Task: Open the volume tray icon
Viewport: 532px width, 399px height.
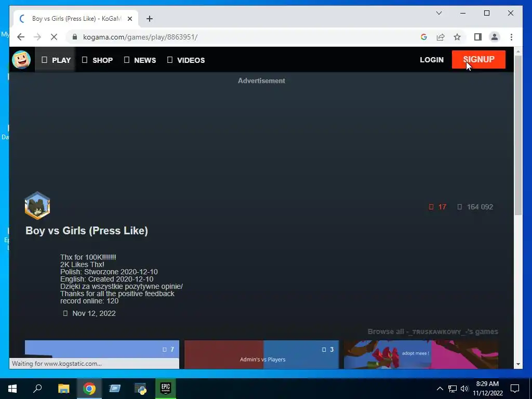Action: [464, 389]
